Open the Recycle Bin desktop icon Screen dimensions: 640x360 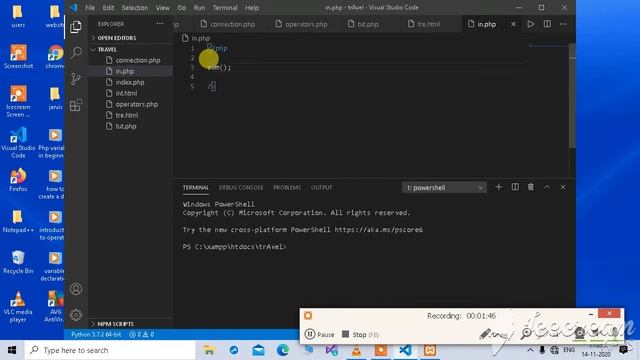tap(18, 262)
